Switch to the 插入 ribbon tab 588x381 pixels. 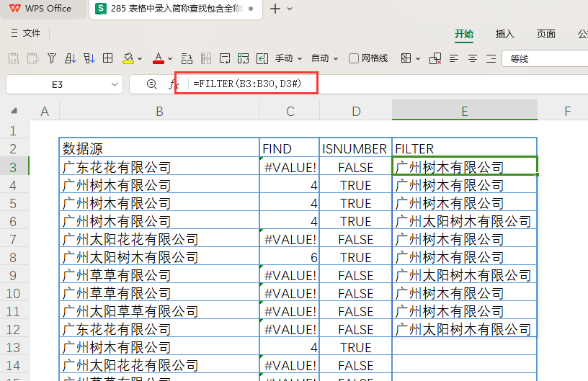(x=504, y=34)
